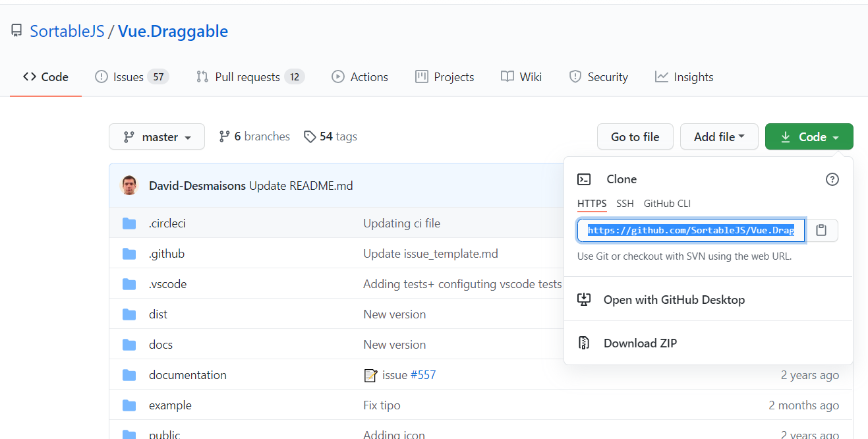Open the Vue.Draggable repository link
This screenshot has width=868, height=439.
click(x=173, y=31)
